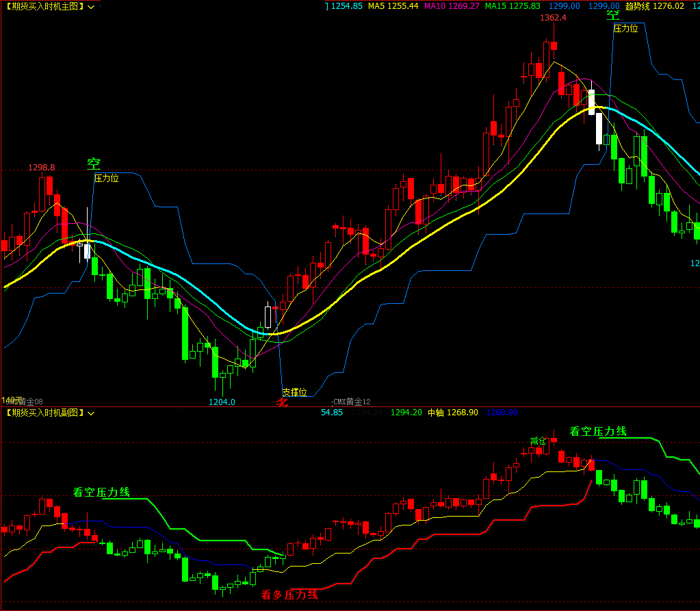
Task: Click the 1204.0 low price label
Action: 222,402
